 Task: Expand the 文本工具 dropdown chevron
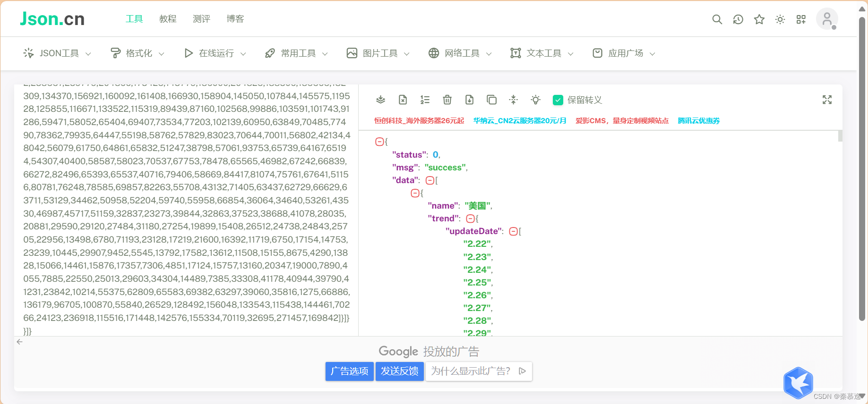[571, 54]
